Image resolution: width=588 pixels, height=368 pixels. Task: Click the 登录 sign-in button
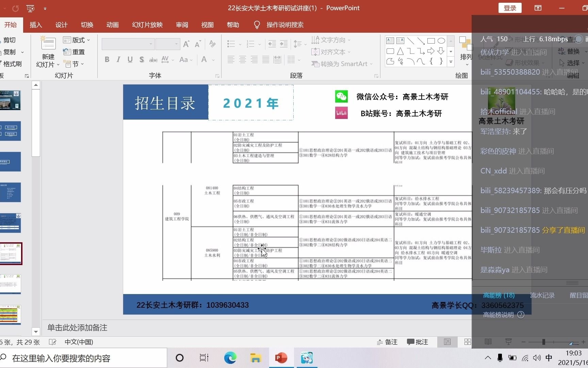510,8
